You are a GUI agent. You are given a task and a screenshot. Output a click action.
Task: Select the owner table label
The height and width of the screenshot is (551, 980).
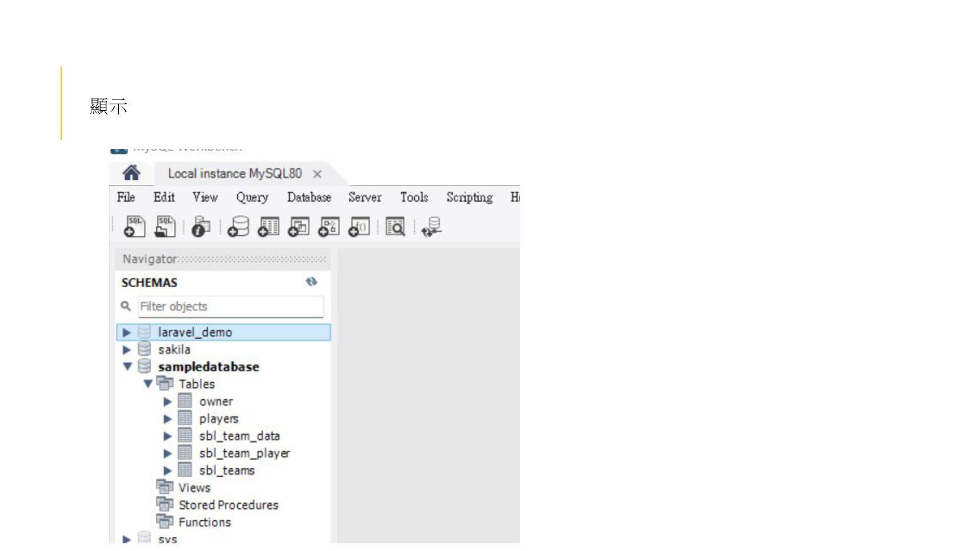click(216, 402)
